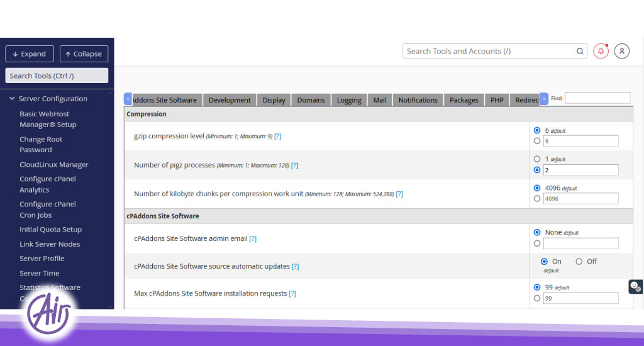Open help for Max cPAddons installation requests
Viewport: 644px width, 346px height.
click(x=292, y=294)
